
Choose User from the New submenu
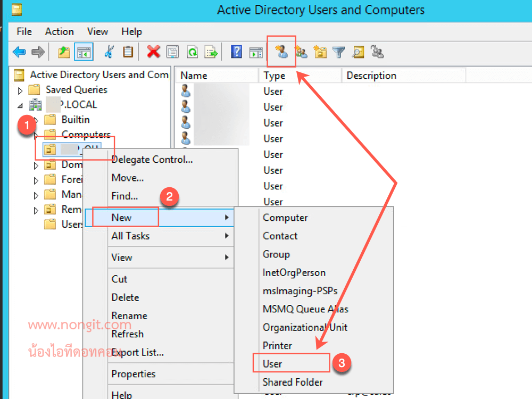point(273,363)
